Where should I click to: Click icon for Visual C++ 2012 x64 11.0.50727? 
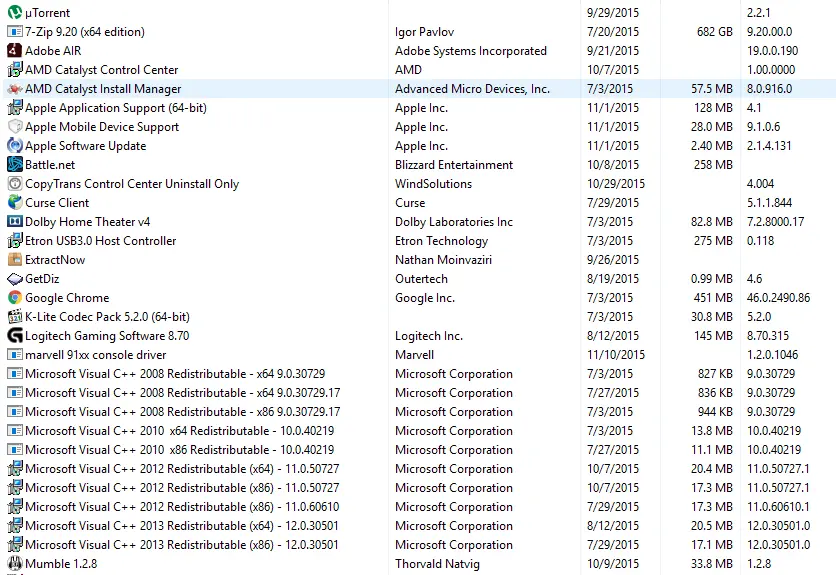tap(15, 469)
